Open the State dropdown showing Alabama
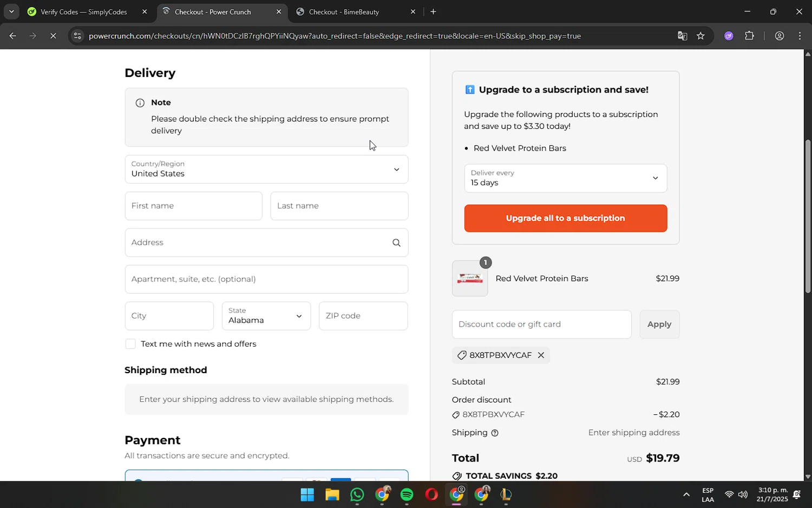812x508 pixels. pyautogui.click(x=266, y=316)
